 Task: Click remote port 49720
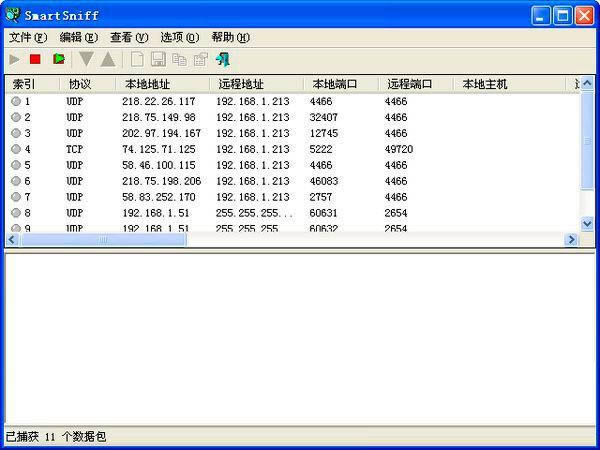pyautogui.click(x=399, y=149)
